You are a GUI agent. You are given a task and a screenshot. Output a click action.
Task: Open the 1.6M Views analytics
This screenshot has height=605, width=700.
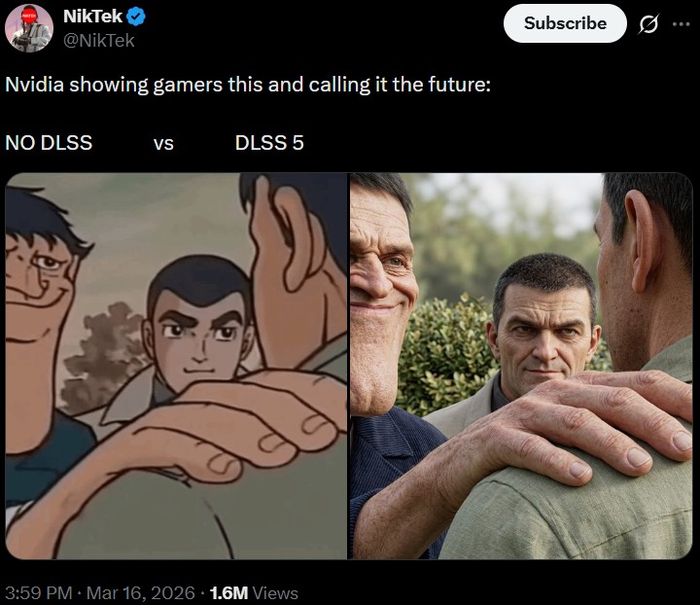coord(254,592)
